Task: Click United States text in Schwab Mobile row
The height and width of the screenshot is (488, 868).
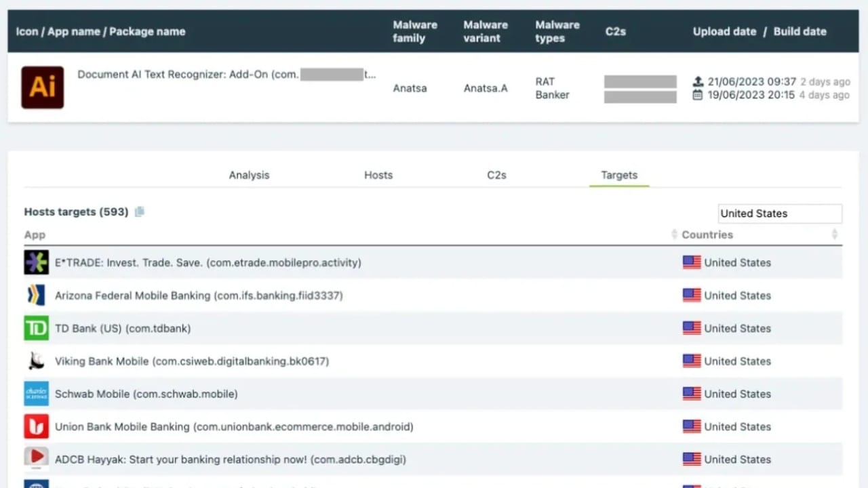Action: click(x=738, y=394)
